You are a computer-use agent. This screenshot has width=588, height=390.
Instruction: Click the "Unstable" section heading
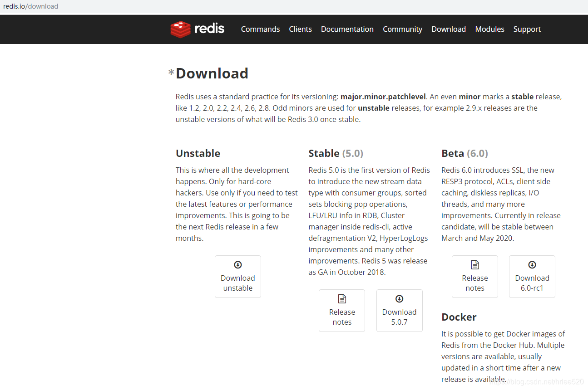click(x=198, y=153)
